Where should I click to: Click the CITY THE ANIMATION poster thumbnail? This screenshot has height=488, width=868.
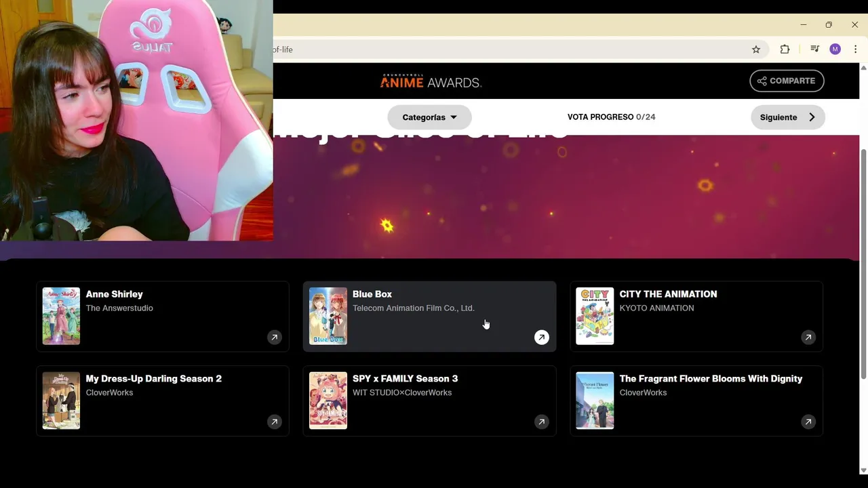pos(595,316)
